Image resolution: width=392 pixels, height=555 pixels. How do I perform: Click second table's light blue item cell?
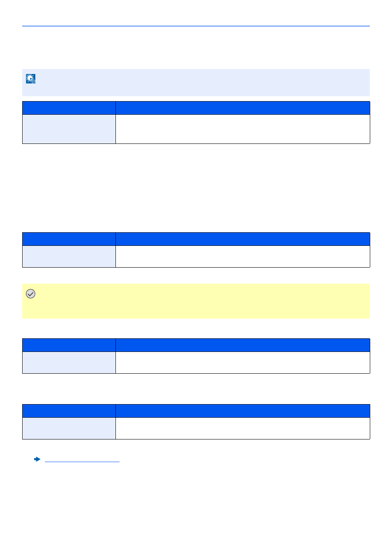tap(69, 257)
